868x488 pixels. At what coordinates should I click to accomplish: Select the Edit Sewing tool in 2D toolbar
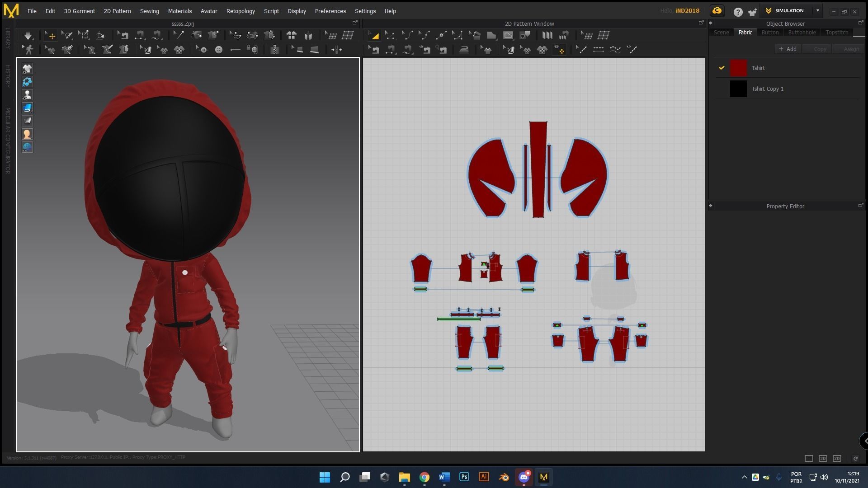coord(373,50)
